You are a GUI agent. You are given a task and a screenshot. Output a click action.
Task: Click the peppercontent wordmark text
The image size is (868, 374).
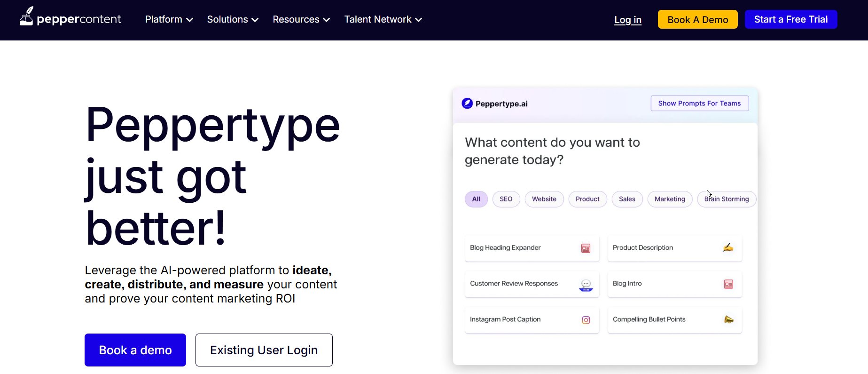(79, 19)
